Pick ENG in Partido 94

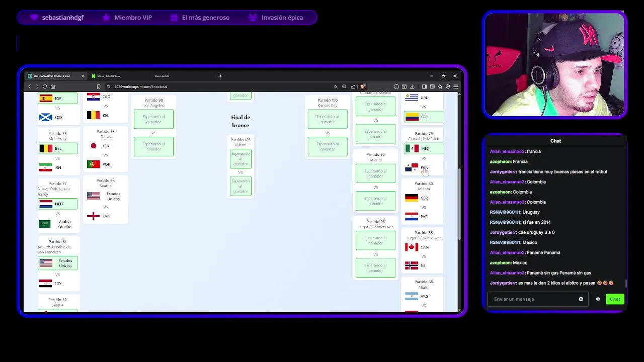[105, 216]
